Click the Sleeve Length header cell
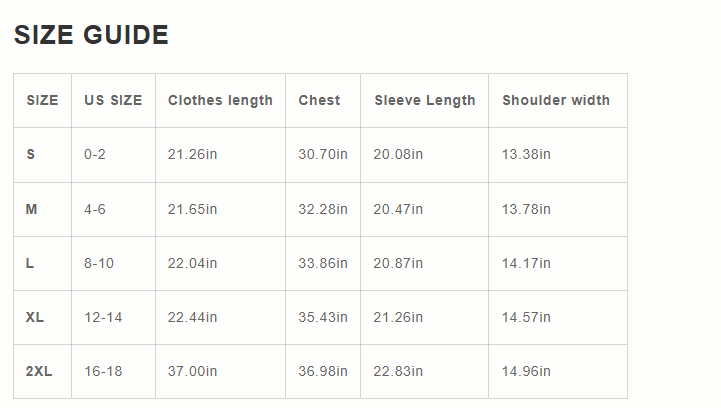The image size is (721, 408). point(425,100)
